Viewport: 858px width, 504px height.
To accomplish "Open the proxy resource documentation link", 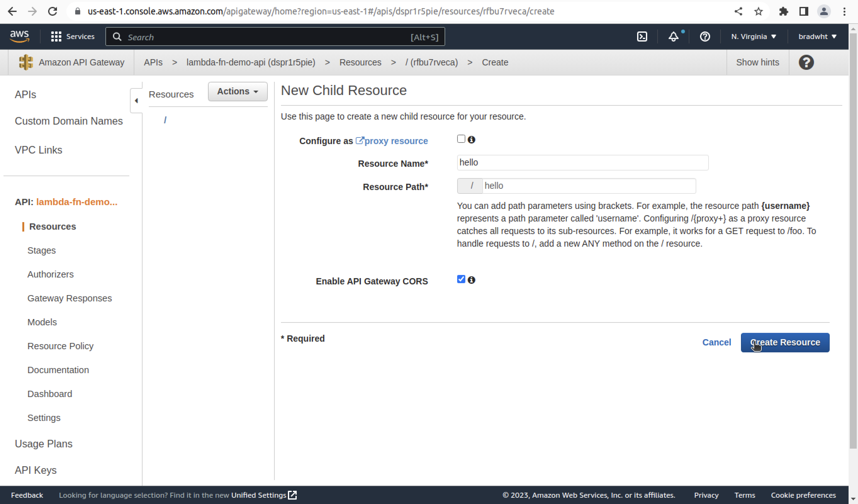I will [x=391, y=141].
